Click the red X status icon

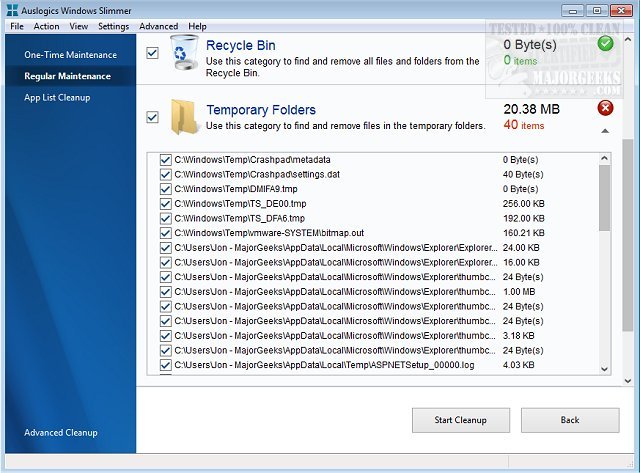coord(605,108)
